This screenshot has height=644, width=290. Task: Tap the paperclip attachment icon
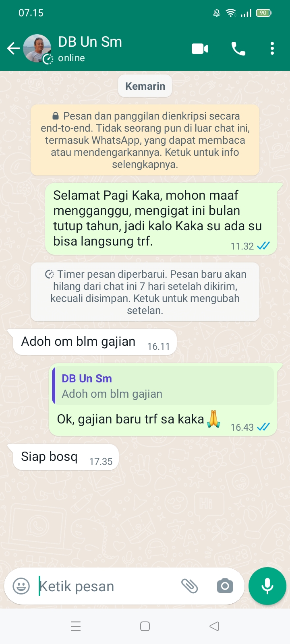(189, 586)
